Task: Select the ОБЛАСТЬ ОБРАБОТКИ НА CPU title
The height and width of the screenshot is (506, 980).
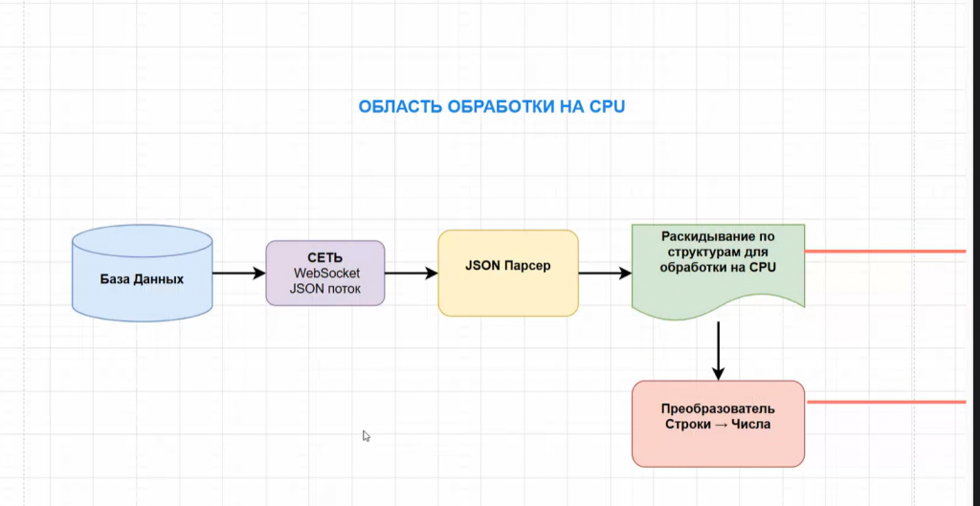Action: [x=491, y=106]
